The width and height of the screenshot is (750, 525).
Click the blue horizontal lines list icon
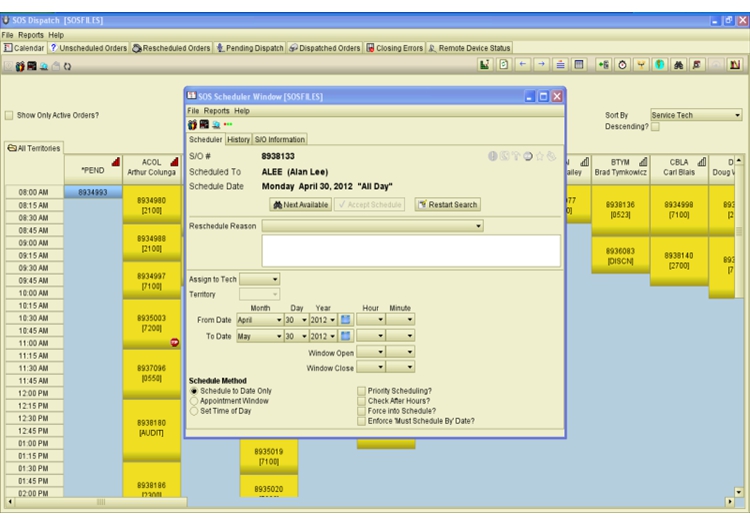(560, 65)
